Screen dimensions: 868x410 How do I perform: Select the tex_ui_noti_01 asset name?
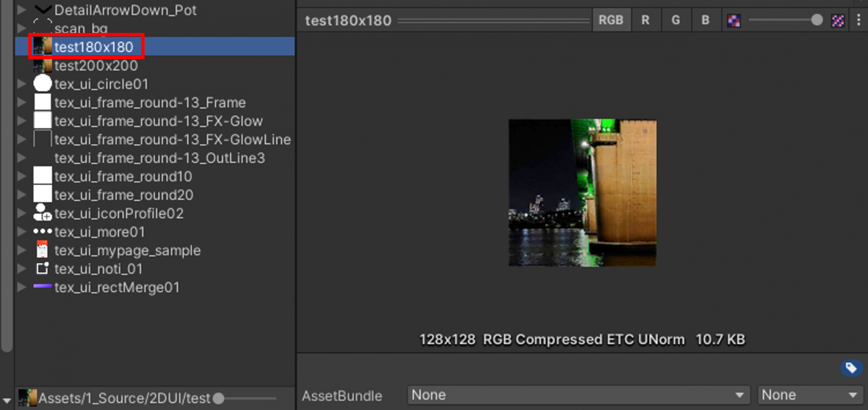(99, 269)
